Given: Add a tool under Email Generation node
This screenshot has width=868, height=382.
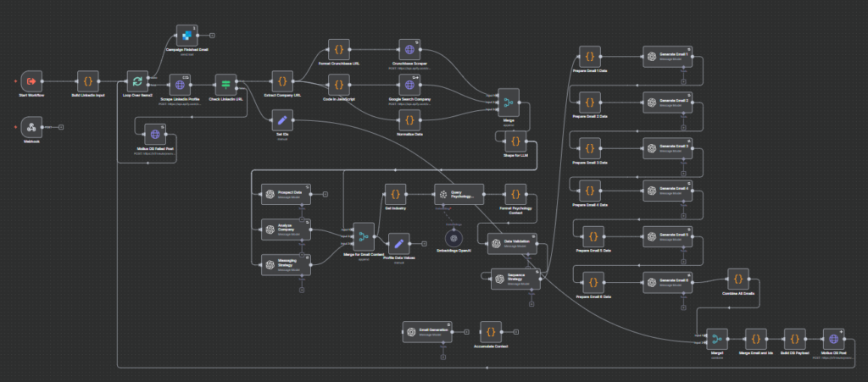Looking at the screenshot, I should click(x=442, y=356).
